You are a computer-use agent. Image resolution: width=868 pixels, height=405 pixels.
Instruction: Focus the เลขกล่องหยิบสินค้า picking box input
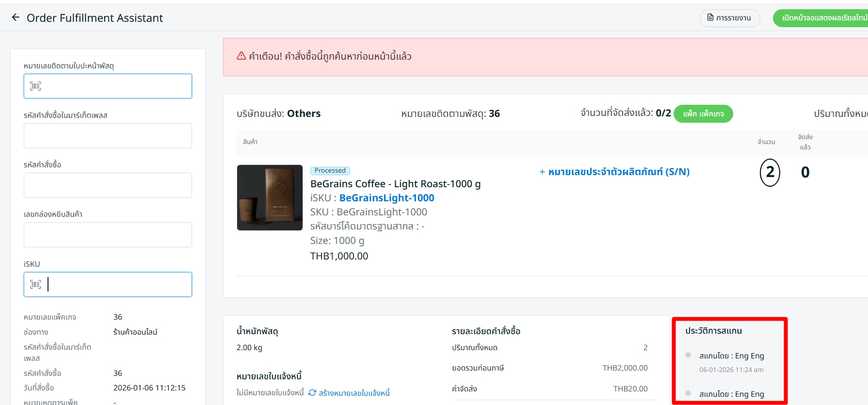click(108, 235)
